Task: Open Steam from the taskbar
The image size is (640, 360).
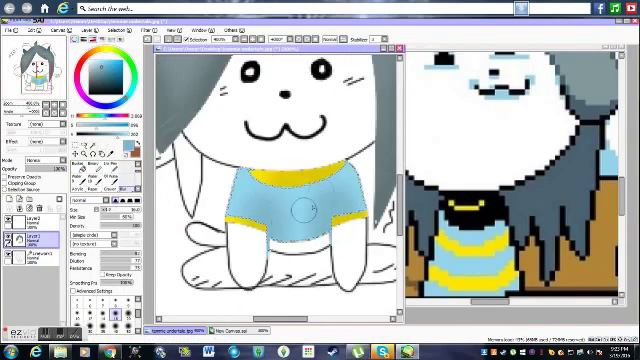Action: (x=333, y=352)
